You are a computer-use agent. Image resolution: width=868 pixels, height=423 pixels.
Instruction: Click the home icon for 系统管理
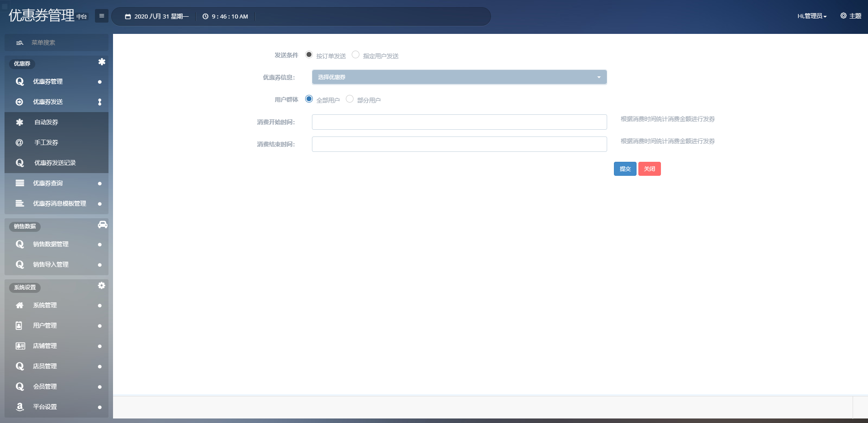(x=19, y=305)
